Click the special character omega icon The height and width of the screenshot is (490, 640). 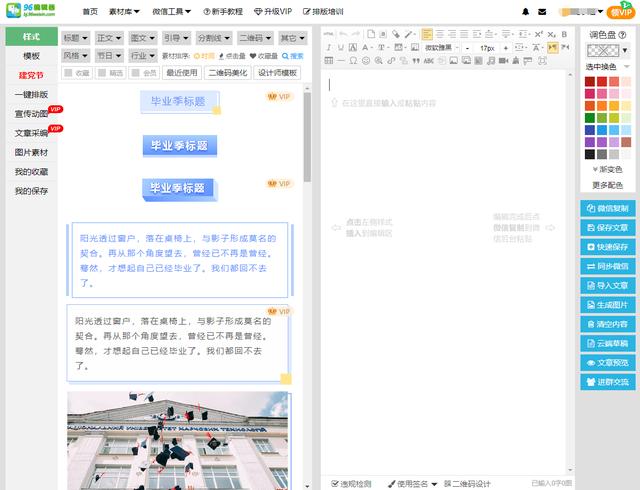[x=353, y=60]
